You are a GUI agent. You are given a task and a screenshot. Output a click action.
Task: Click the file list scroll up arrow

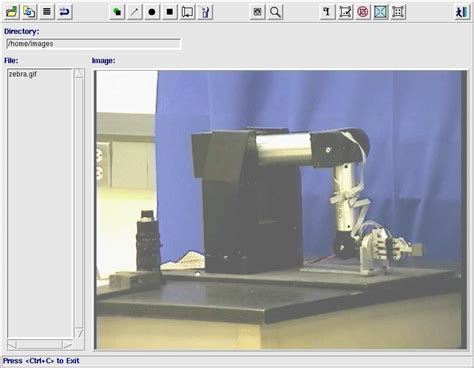(x=79, y=73)
